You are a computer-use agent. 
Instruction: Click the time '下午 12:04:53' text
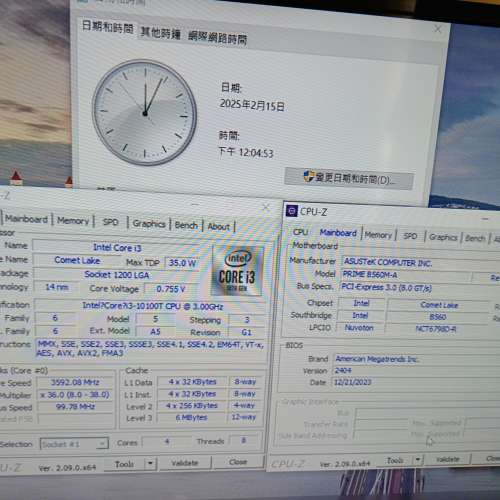(246, 152)
